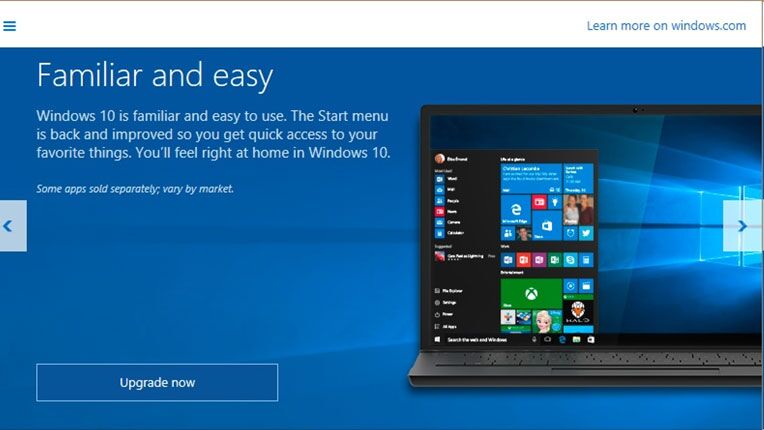Go to previous slide with left arrow
Screen dimensions: 764x430
(13, 226)
